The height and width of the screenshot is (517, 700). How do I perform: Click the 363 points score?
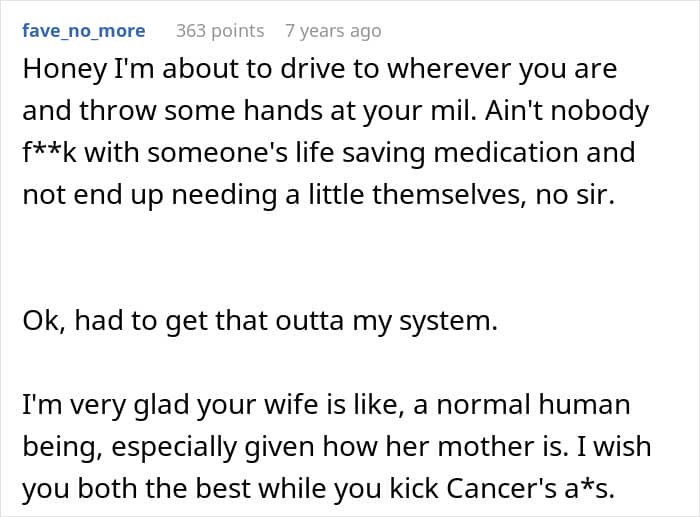coord(220,31)
